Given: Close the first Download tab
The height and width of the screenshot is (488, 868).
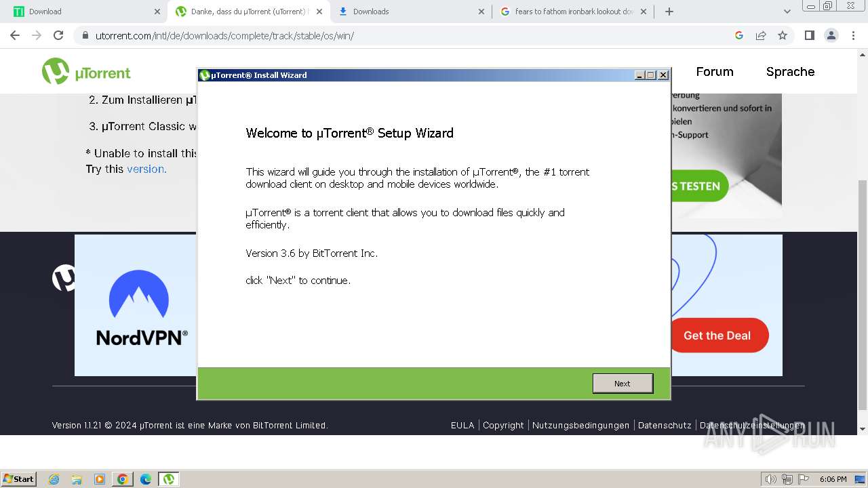Looking at the screenshot, I should (x=157, y=12).
